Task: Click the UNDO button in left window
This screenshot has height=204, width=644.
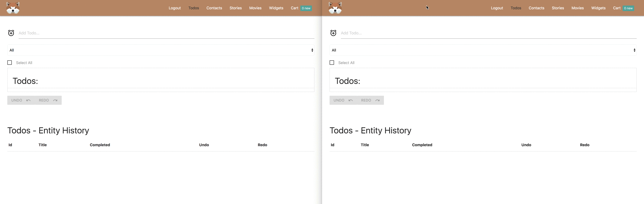Action: (21, 100)
